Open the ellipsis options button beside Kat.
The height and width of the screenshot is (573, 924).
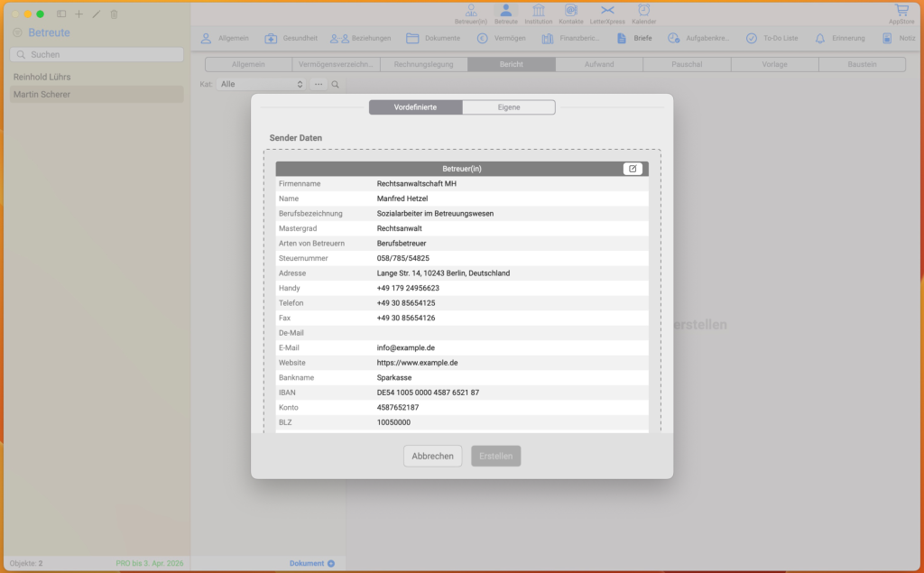[x=319, y=84]
